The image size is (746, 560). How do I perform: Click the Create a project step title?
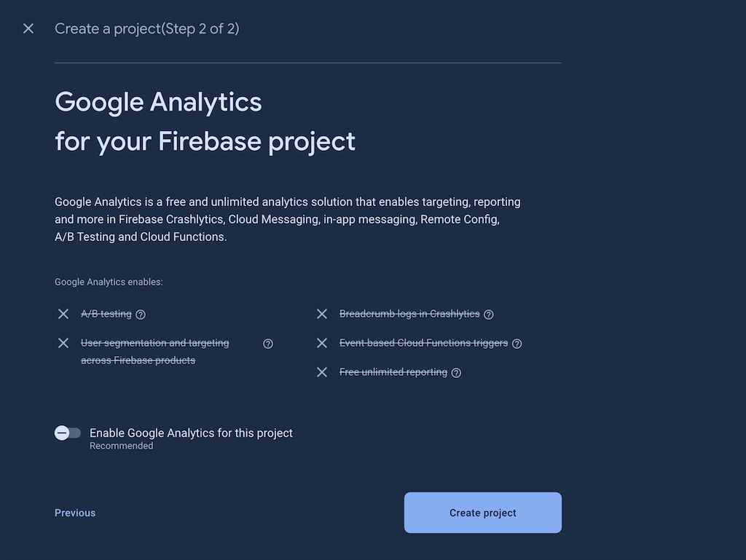(x=147, y=28)
